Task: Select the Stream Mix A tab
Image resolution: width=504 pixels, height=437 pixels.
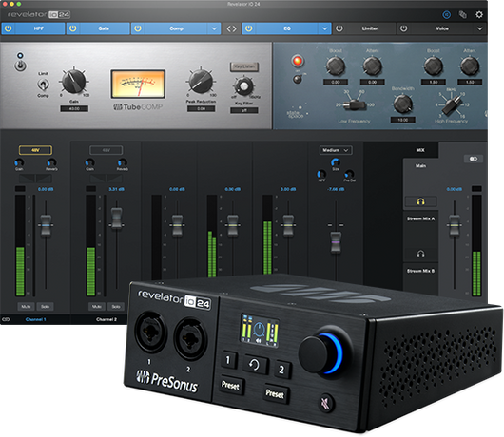Action: coord(420,218)
